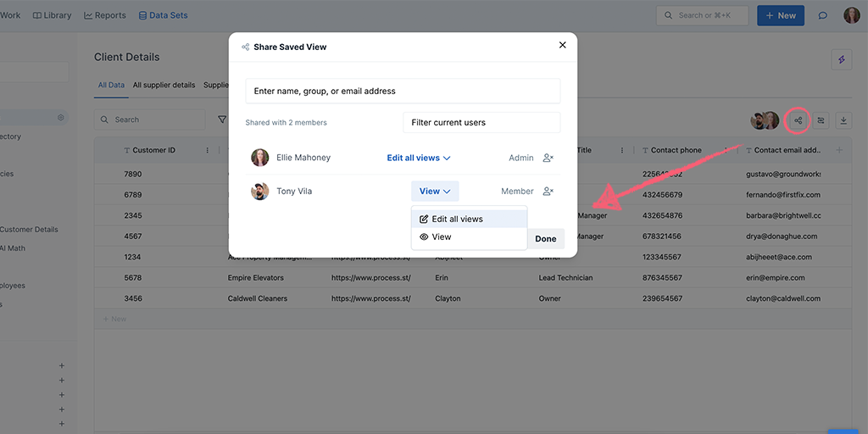Click the Customer ID cell 4567
868x434 pixels.
[x=133, y=236]
